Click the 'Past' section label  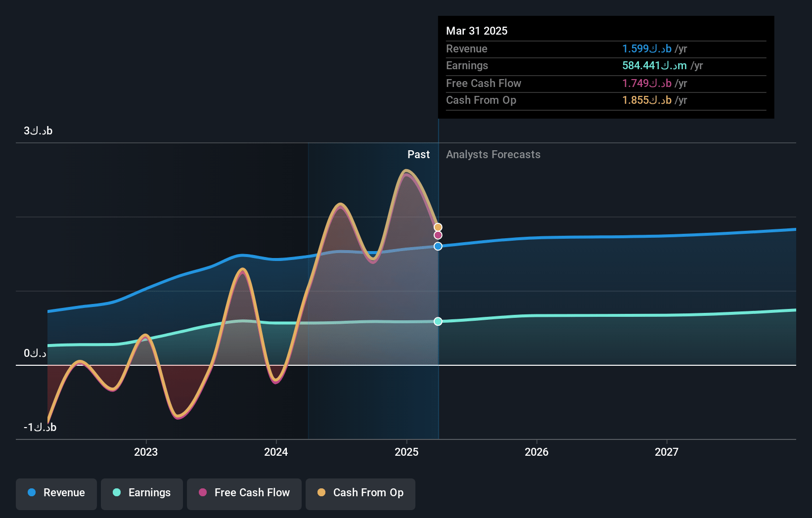click(418, 154)
